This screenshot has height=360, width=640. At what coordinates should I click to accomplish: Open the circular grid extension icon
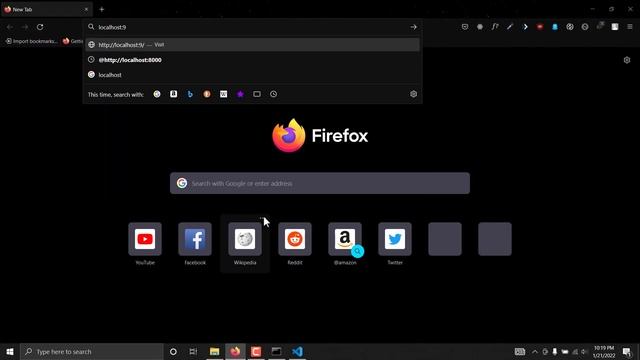(x=570, y=27)
